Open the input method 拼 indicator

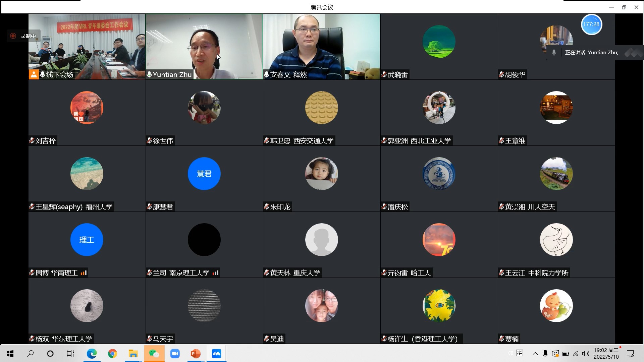(520, 353)
